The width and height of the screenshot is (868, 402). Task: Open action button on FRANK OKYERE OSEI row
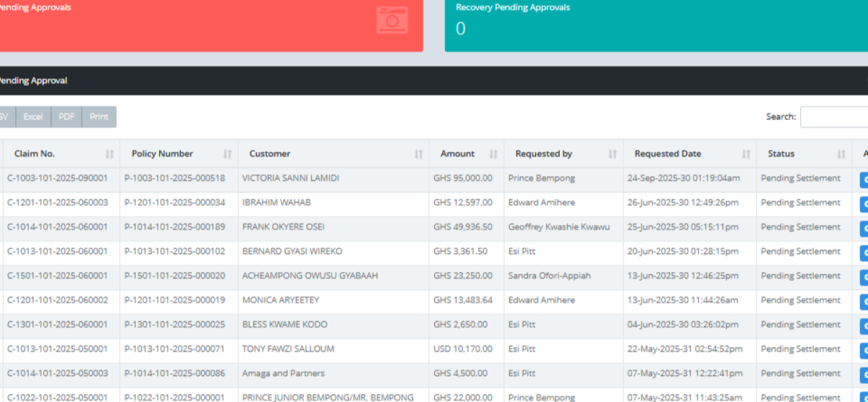click(x=864, y=228)
